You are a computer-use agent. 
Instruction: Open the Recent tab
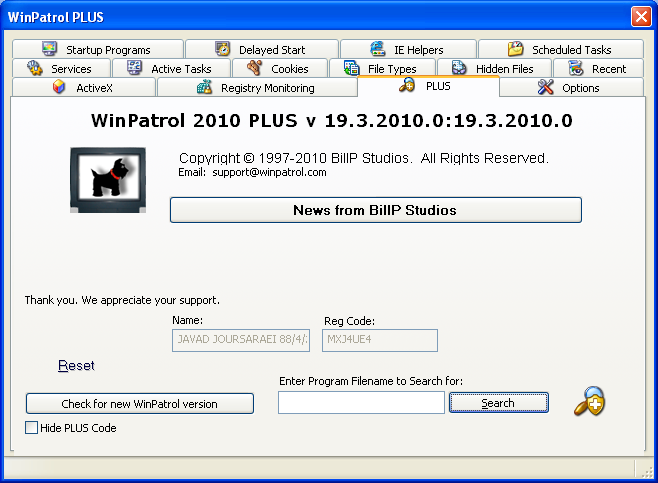[598, 68]
